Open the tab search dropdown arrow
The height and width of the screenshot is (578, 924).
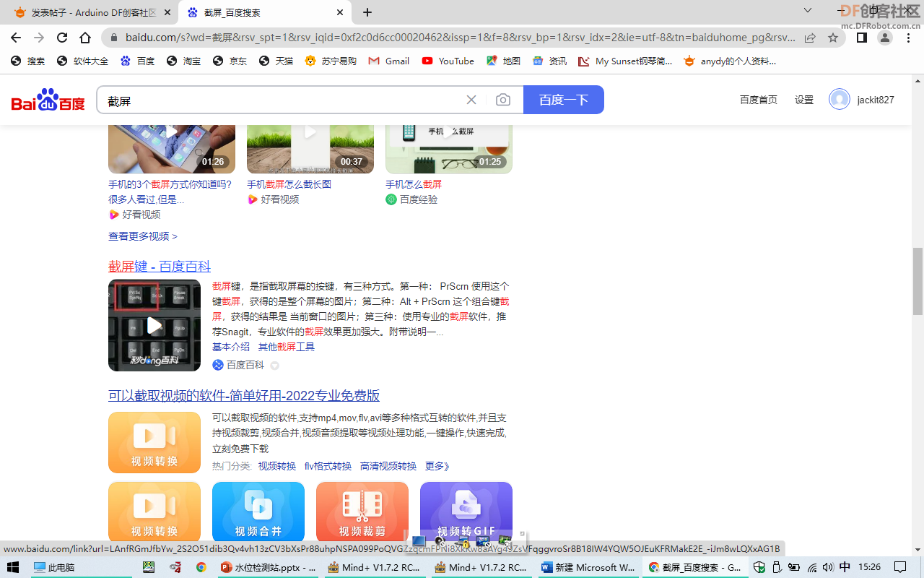(x=808, y=11)
